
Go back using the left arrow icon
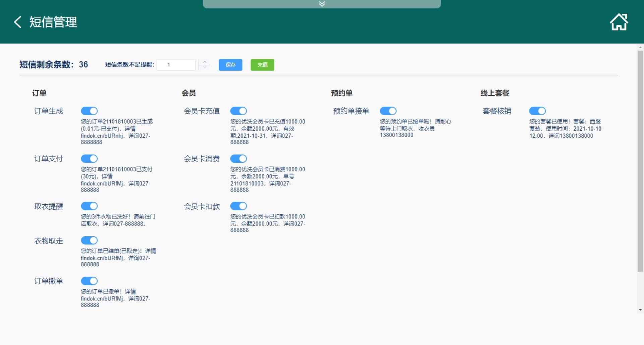18,22
